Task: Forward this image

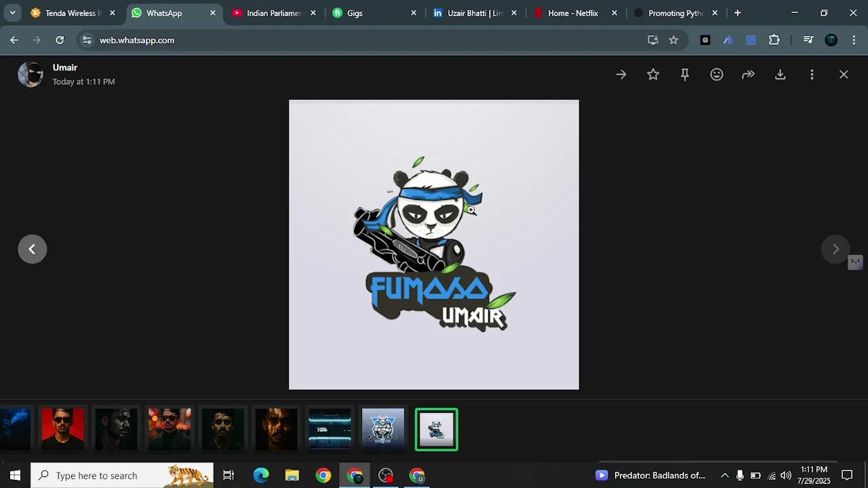Action: [x=749, y=75]
